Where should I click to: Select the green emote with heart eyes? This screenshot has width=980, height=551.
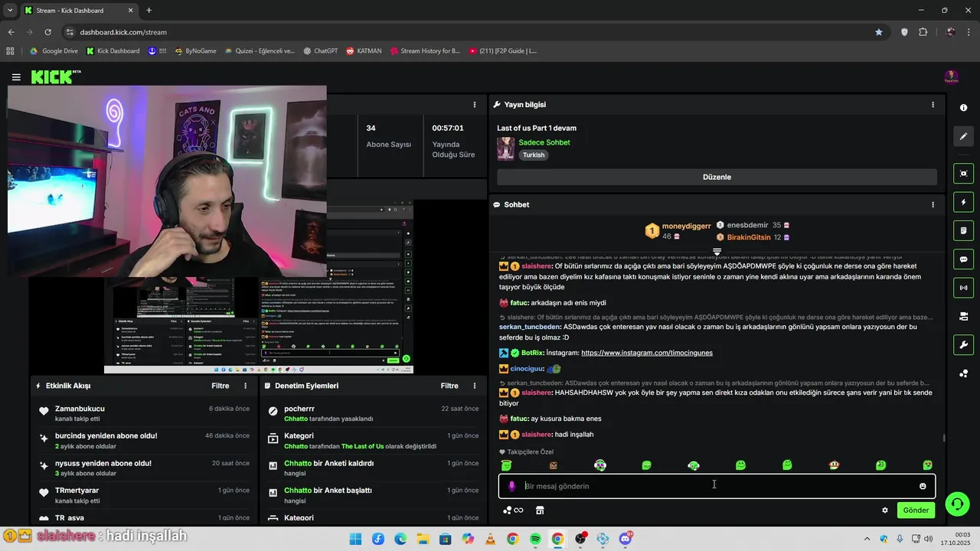tap(928, 465)
